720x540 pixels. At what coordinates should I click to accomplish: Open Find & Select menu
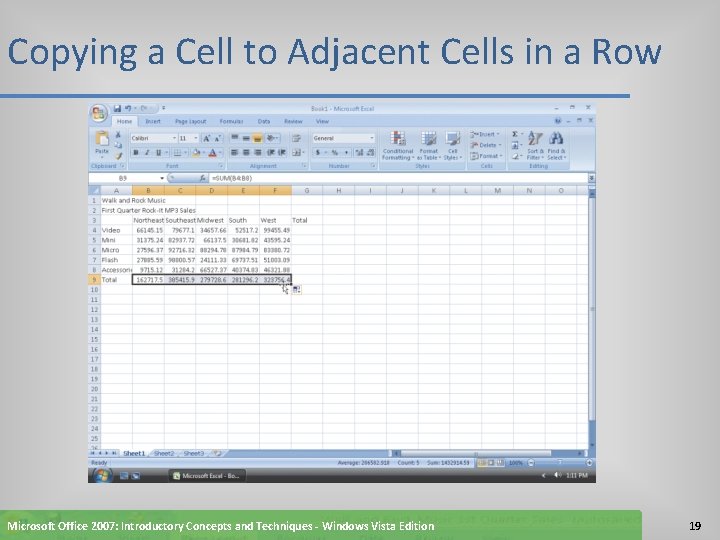(556, 146)
